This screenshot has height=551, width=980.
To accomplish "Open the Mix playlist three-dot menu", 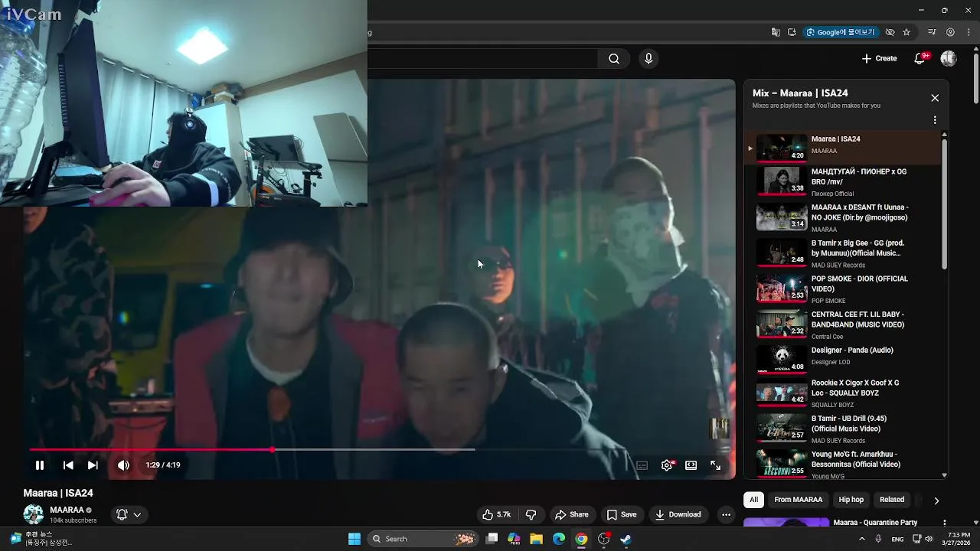I will pyautogui.click(x=935, y=120).
